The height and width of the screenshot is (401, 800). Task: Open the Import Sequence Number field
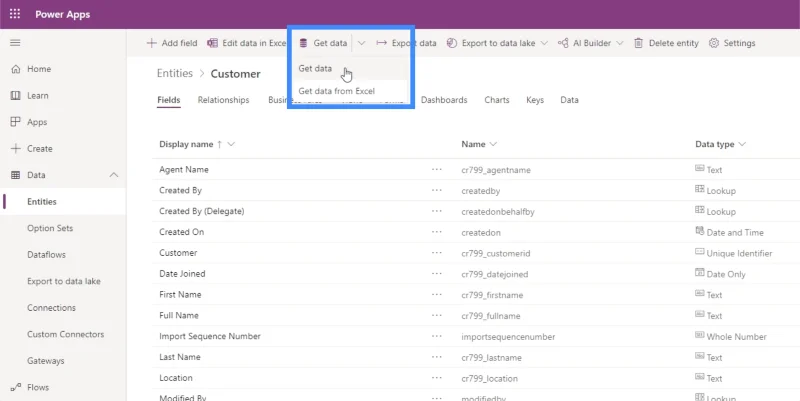tap(210, 337)
